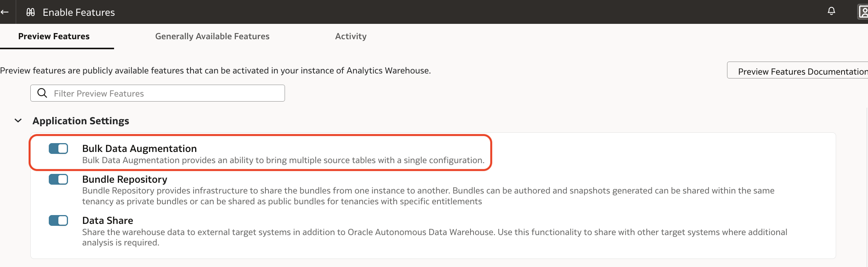
Task: Switch to the Preview Features tab
Action: pos(54,36)
